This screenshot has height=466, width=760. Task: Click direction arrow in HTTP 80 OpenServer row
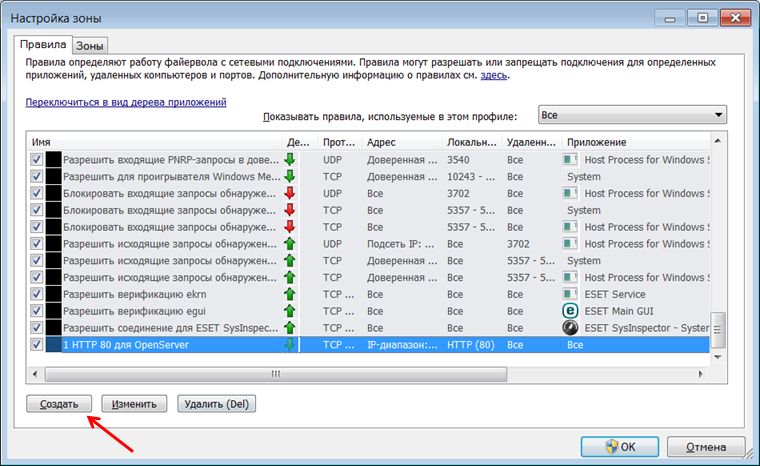pos(290,345)
